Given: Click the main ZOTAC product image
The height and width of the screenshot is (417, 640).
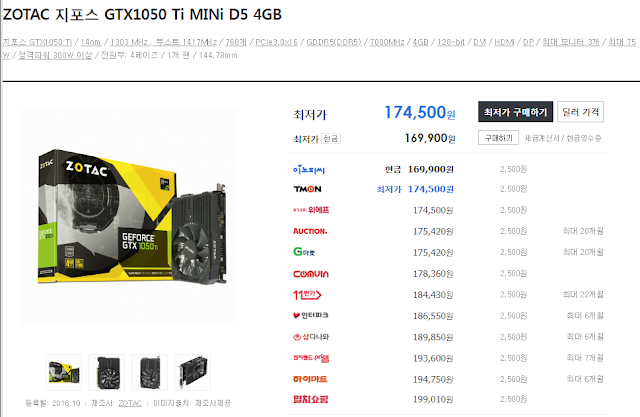Looking at the screenshot, I should (129, 217).
